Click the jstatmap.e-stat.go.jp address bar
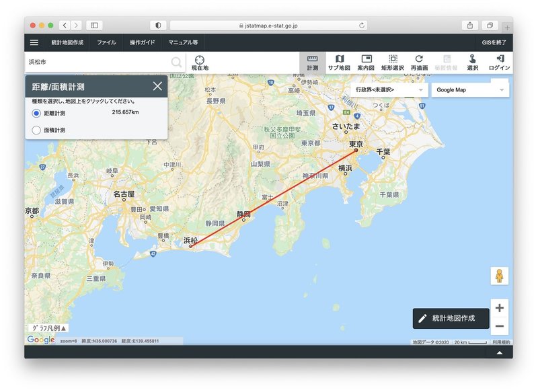Image resolution: width=538 pixels, height=392 pixels. tap(268, 26)
